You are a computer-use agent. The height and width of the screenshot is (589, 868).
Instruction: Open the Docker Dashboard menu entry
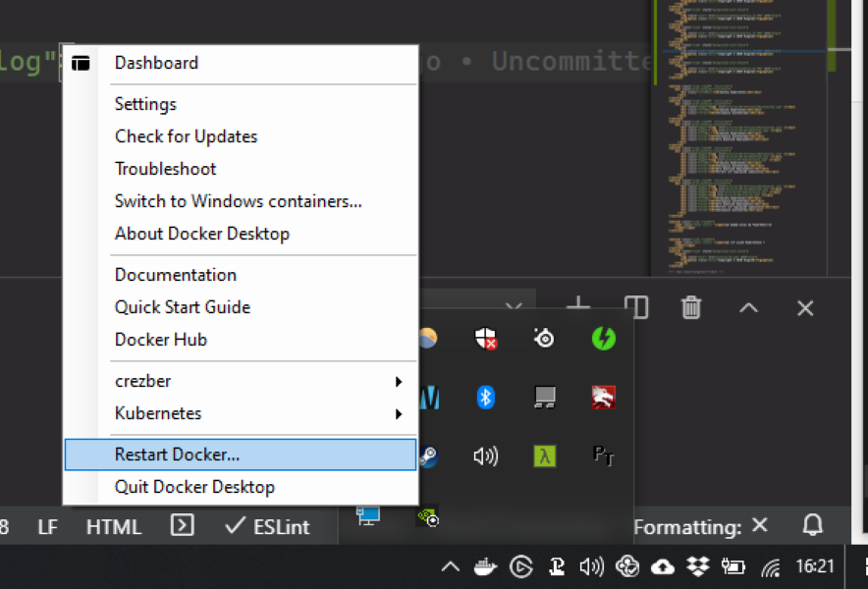coord(241,63)
